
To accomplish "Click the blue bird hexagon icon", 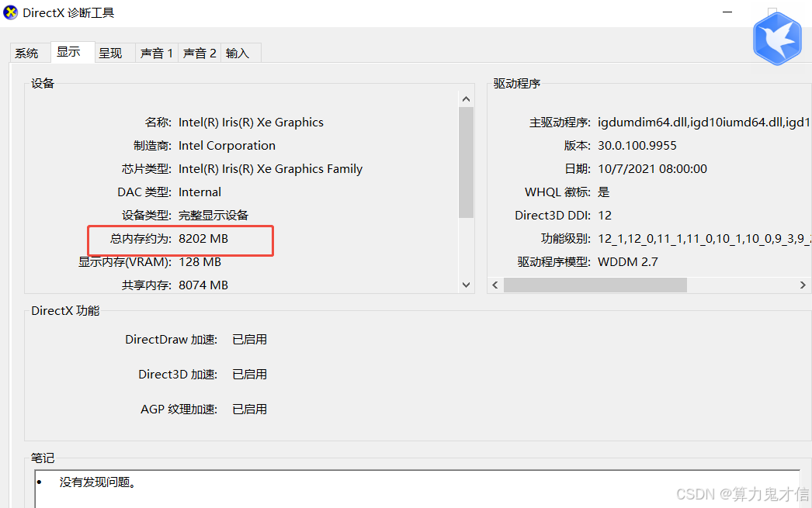I will pos(777,39).
